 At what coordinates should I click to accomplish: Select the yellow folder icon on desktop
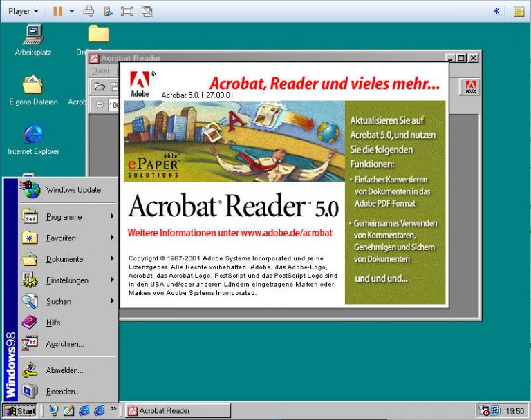(x=98, y=33)
